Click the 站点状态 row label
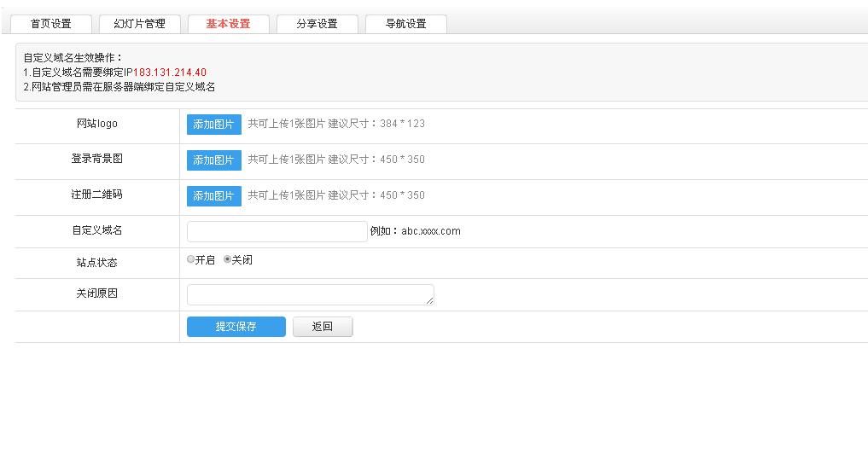The width and height of the screenshot is (868, 459). 96,263
